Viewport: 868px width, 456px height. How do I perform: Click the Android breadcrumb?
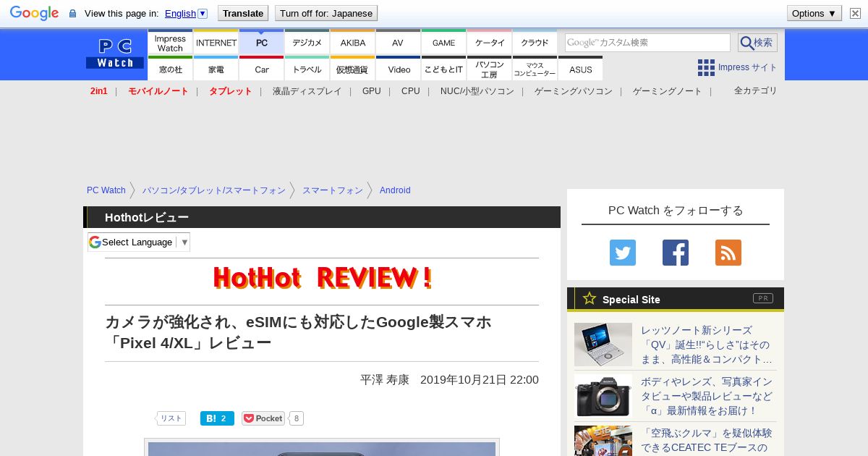point(395,190)
